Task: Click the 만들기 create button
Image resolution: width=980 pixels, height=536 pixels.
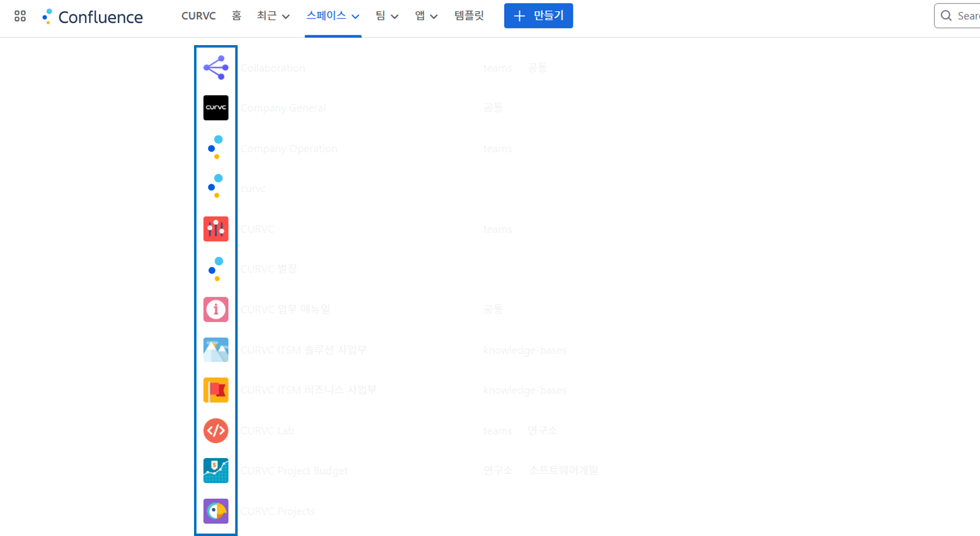Action: pos(538,16)
